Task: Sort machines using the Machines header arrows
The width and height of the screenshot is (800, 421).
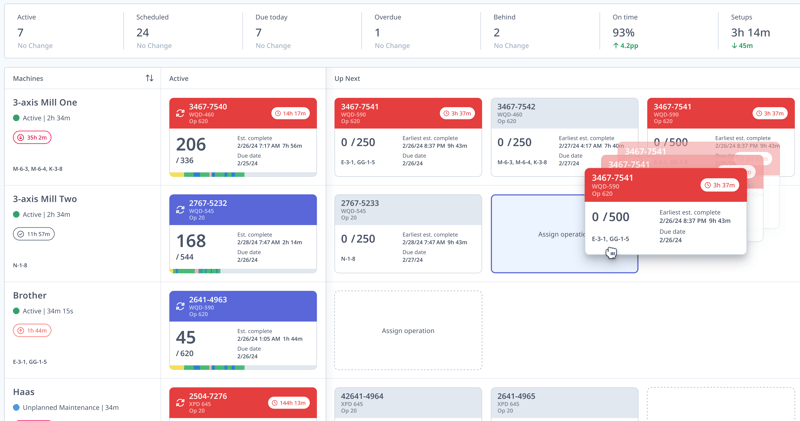Action: [149, 78]
